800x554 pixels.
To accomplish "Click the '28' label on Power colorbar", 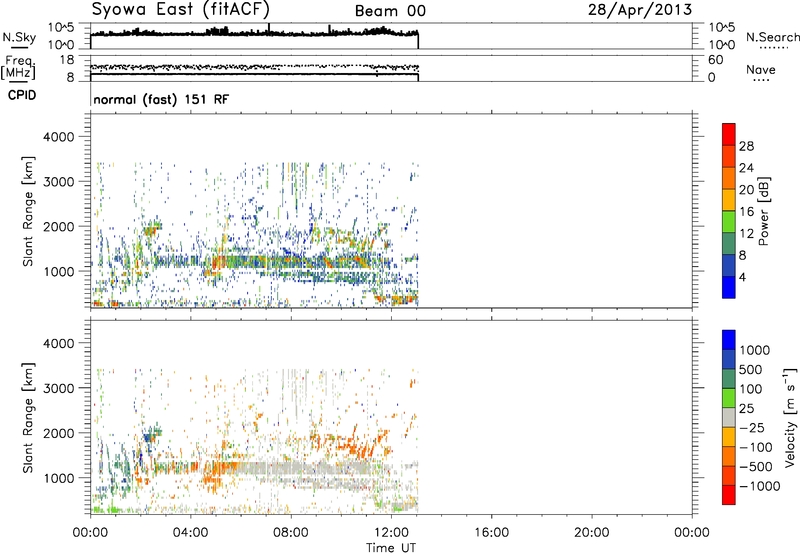I will click(746, 146).
